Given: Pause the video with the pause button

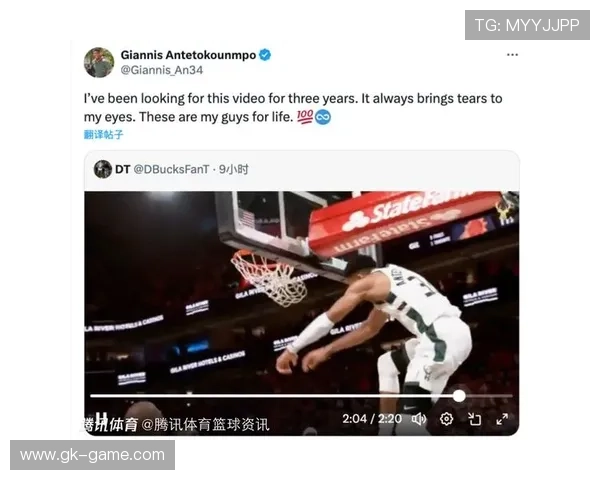Looking at the screenshot, I should 101,418.
